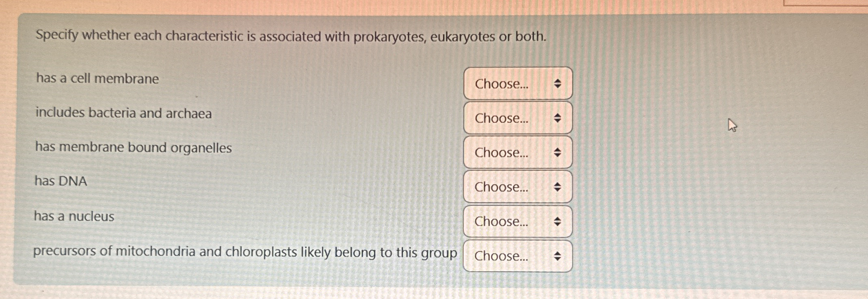The height and width of the screenshot is (299, 868).
Task: Open the dropdown for "has membrane bound organelles"
Action: point(517,153)
